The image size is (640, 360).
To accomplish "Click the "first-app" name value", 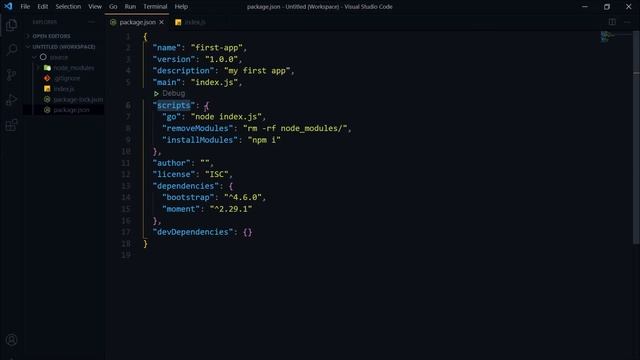I will point(217,48).
